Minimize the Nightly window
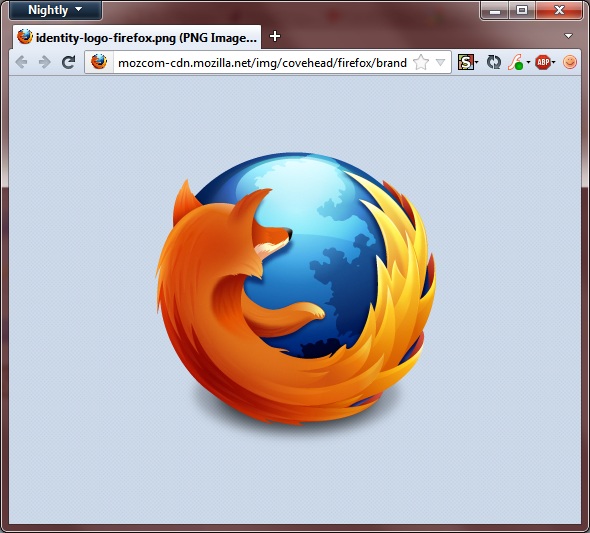 coord(495,10)
